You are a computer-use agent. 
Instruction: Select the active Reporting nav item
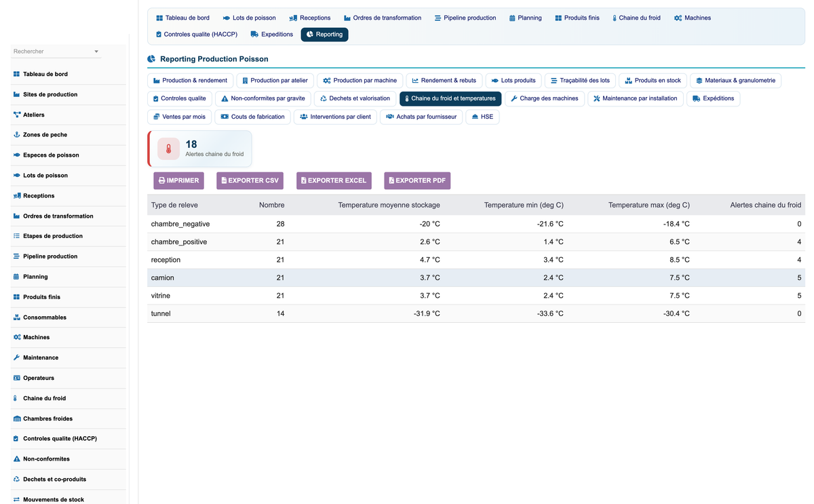point(324,34)
